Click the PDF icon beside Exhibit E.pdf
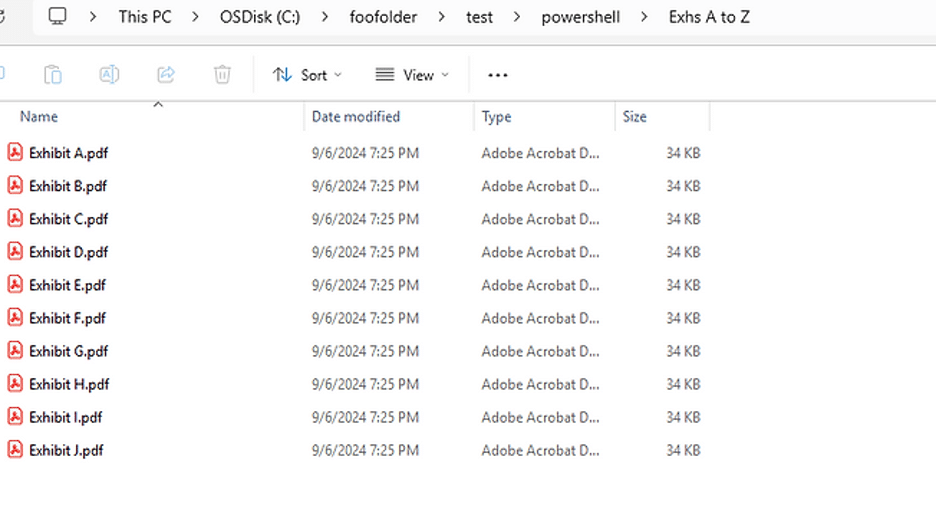Screen dimensions: 936x532 point(15,285)
